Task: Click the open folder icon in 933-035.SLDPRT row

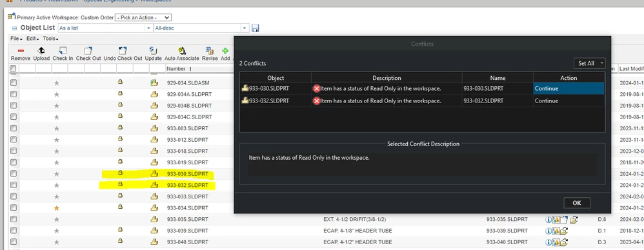Action: tap(574, 220)
